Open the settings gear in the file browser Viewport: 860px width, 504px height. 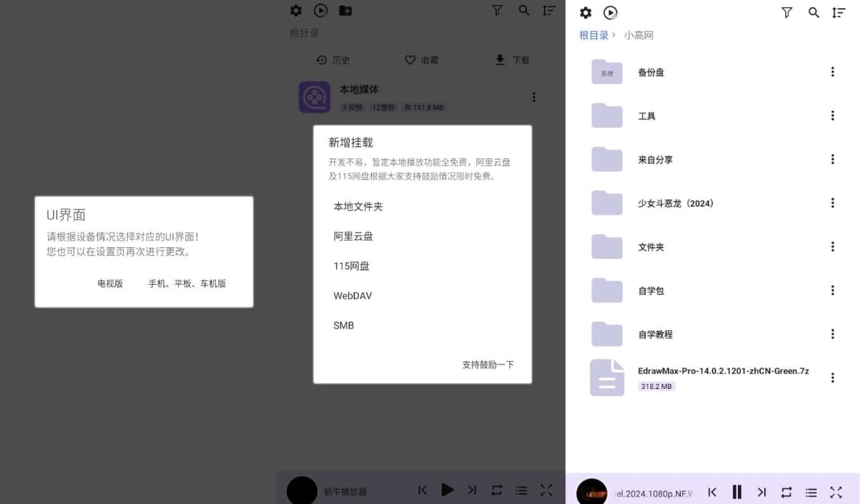[585, 12]
